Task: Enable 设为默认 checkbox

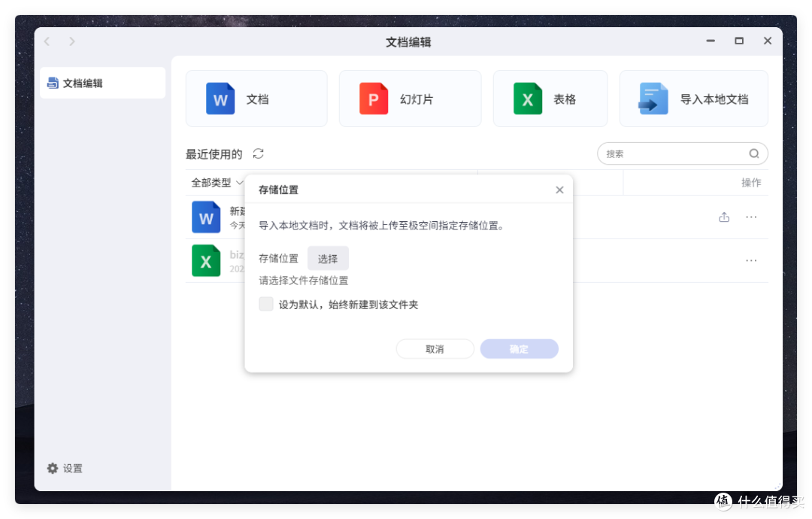Action: point(266,304)
